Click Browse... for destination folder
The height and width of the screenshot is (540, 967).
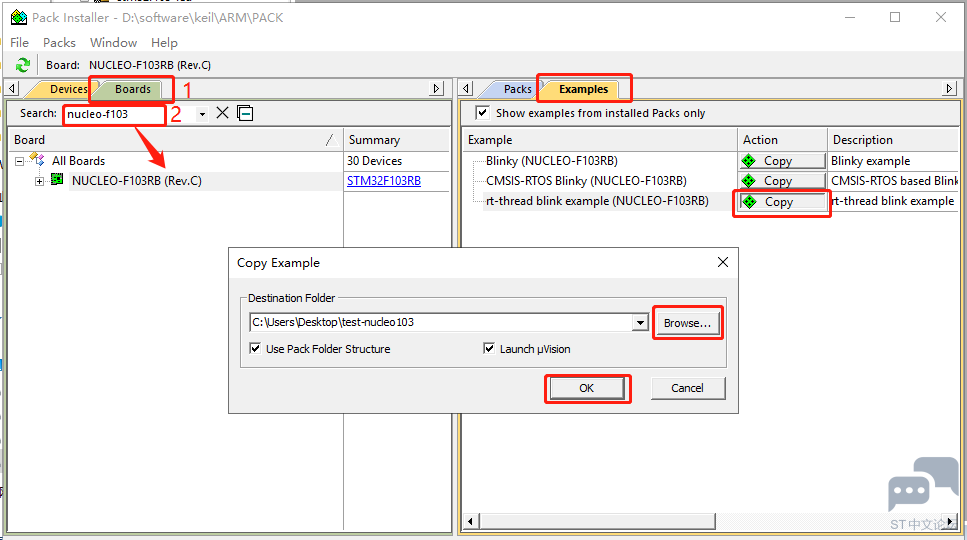point(687,323)
